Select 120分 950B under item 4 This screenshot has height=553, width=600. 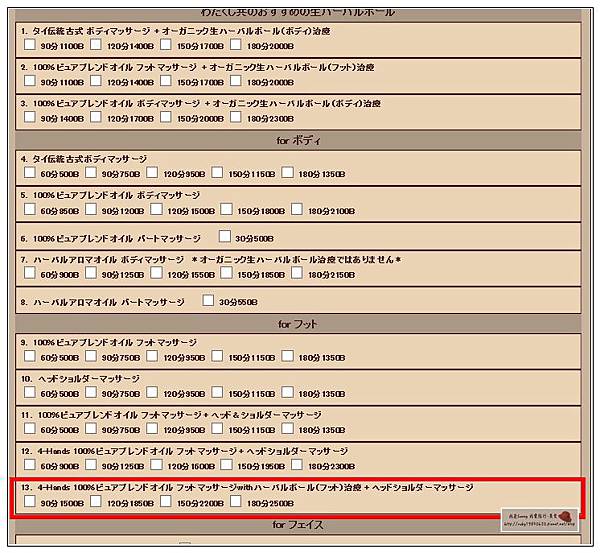pyautogui.click(x=152, y=173)
